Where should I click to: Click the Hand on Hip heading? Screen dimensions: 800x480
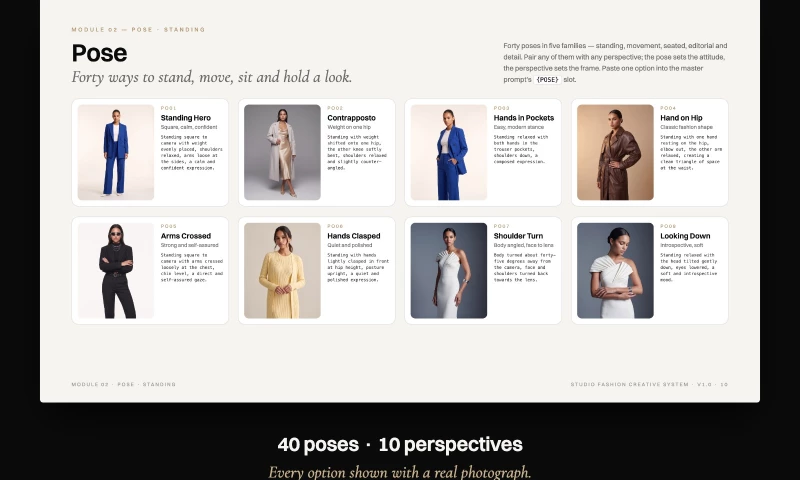tap(681, 118)
